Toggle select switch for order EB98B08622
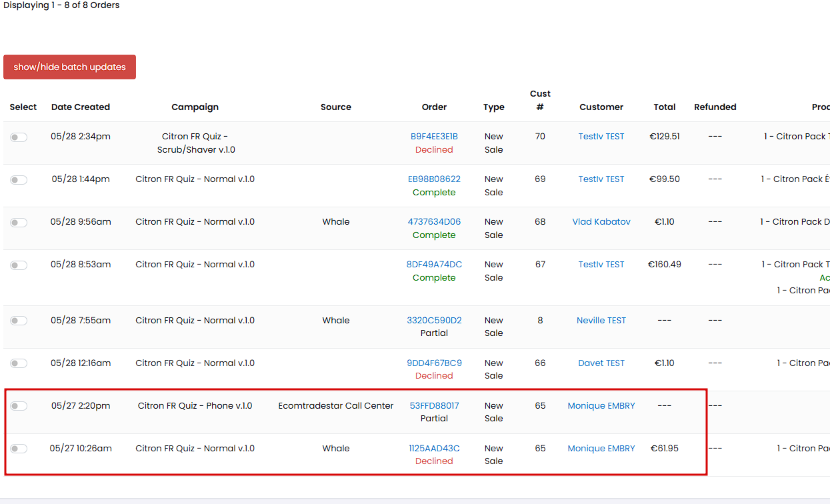Viewport: 830px width, 504px height. (x=19, y=179)
